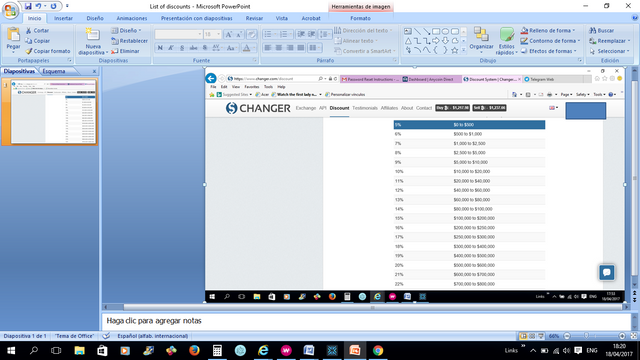The height and width of the screenshot is (360, 640).
Task: Click Eliminar slide button
Action: click(x=125, y=51)
